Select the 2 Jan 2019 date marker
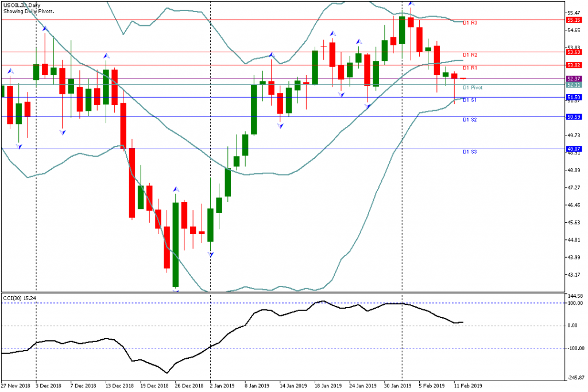Screen dimensions: 588x392 coord(222,386)
